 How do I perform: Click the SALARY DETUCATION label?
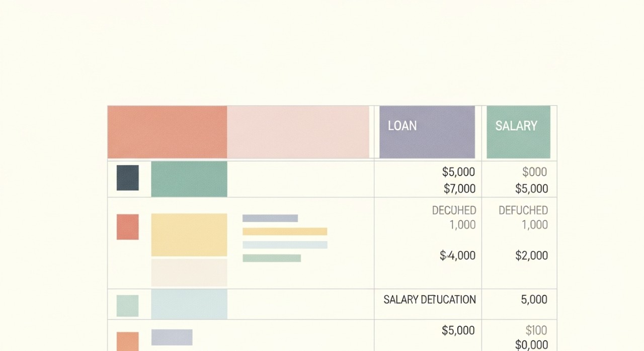pos(430,300)
